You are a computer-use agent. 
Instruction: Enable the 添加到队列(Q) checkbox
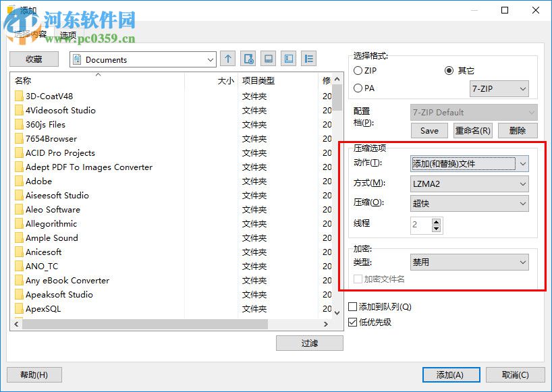tap(353, 306)
